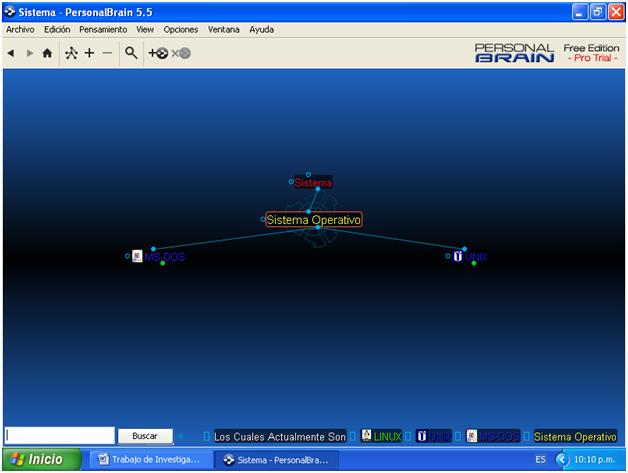Viewport: 628px width, 473px height.
Task: Click the green child gate under MS-DOS
Action: [x=163, y=263]
